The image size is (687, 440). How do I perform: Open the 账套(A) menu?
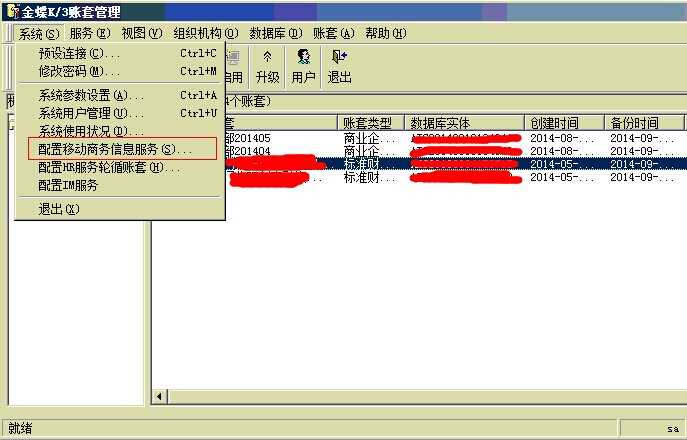click(333, 33)
